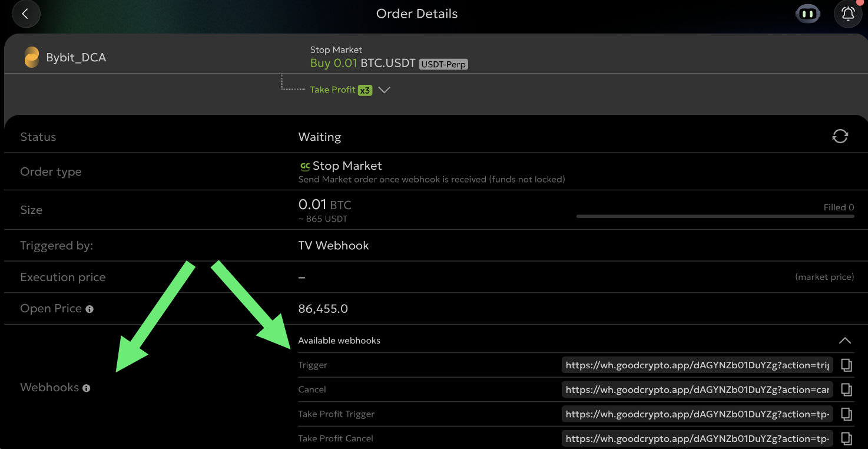Click the Take Profit Cancel URL field
Viewport: 868px width, 449px height.
tap(697, 438)
